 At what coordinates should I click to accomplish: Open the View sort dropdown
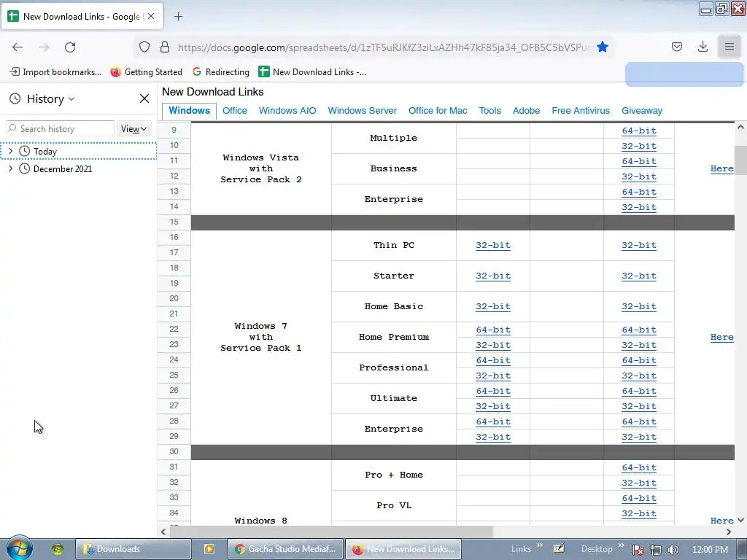(x=133, y=128)
